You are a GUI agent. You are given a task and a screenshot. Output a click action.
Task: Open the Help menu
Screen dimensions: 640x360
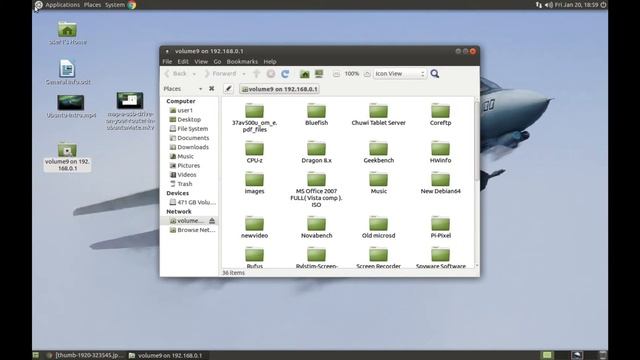[270, 62]
